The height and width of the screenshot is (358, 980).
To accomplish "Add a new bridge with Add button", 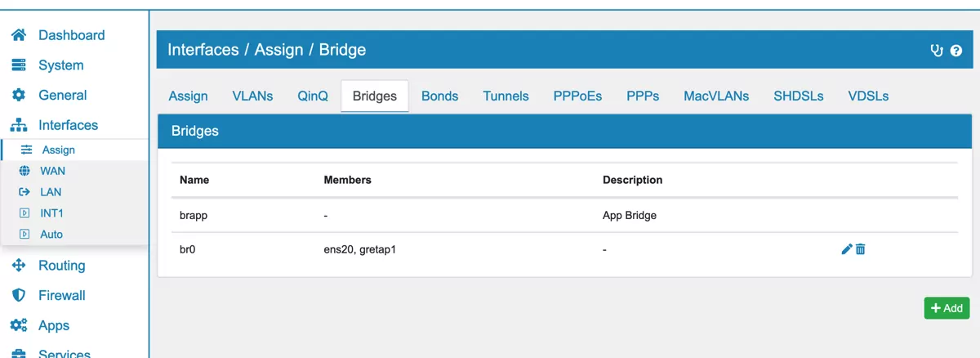I will pos(947,308).
